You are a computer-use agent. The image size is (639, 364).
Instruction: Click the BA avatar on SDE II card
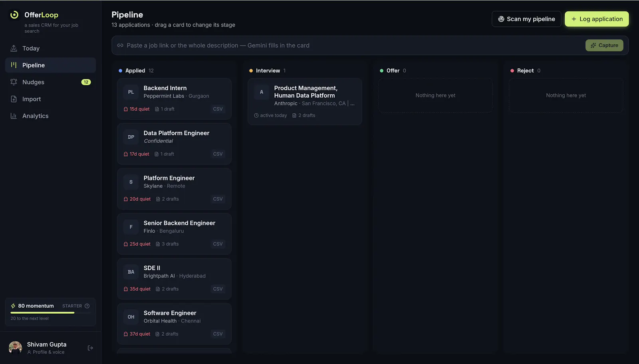[x=131, y=272]
